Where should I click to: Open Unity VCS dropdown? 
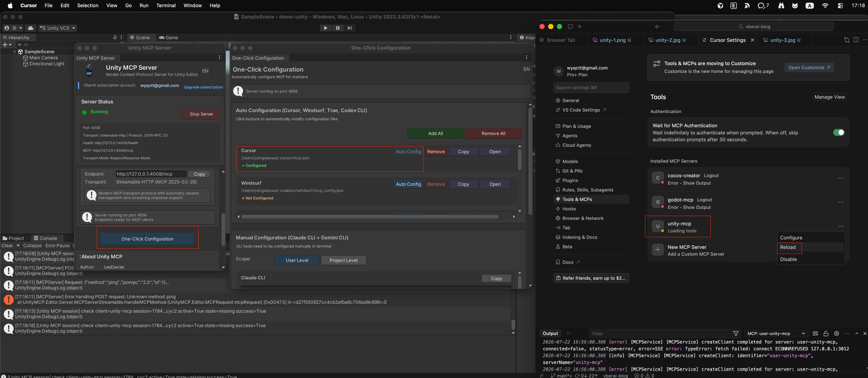pyautogui.click(x=57, y=28)
